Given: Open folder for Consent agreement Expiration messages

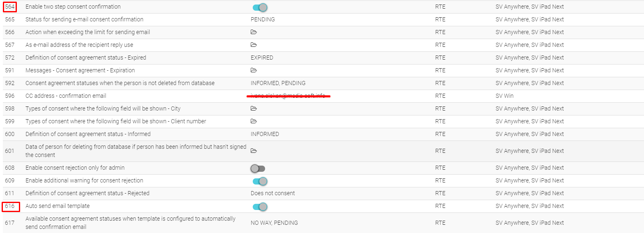Looking at the screenshot, I should click(254, 70).
